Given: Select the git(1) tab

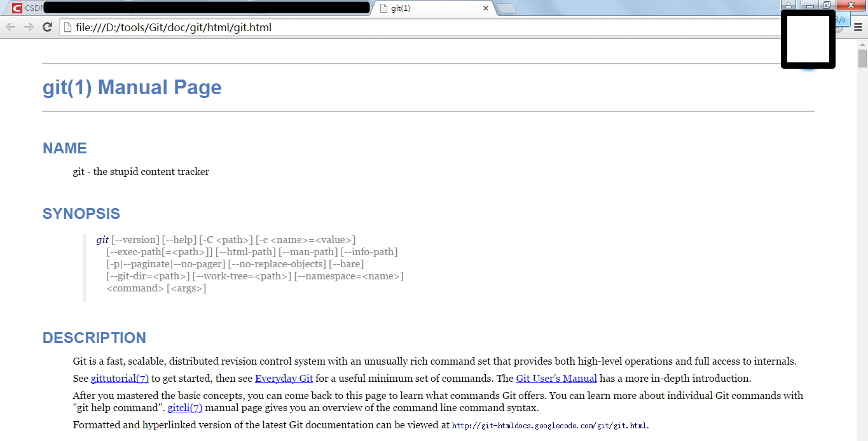Looking at the screenshot, I should click(432, 8).
